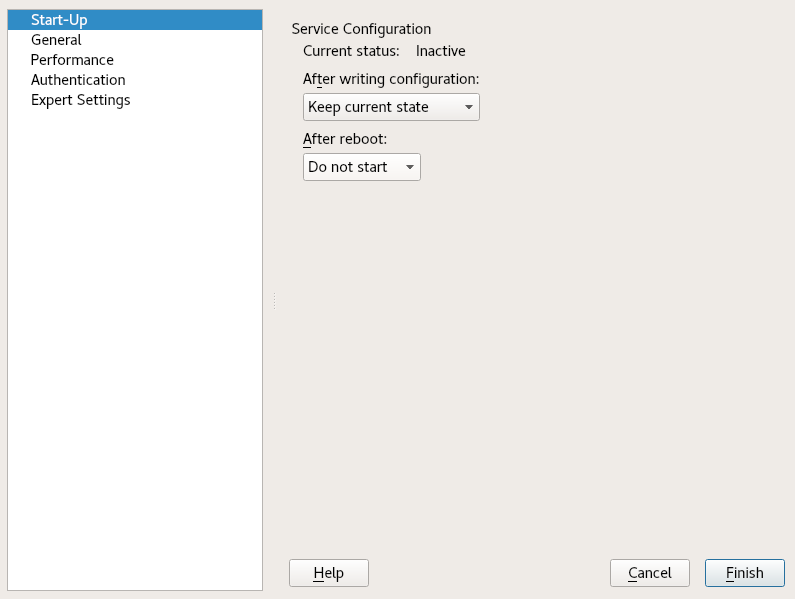Open Expert Settings in the sidebar

[x=80, y=100]
